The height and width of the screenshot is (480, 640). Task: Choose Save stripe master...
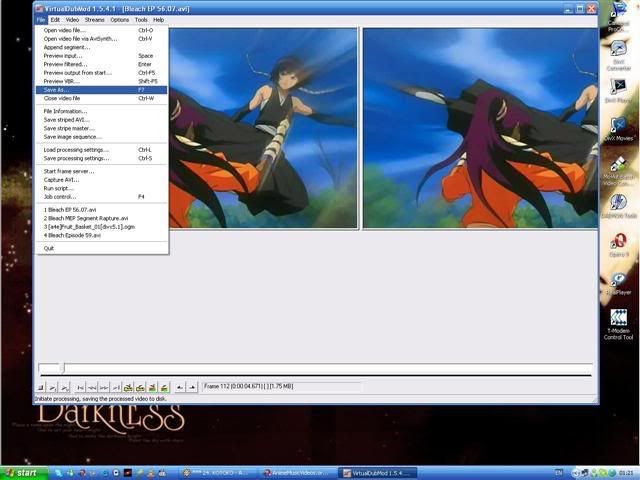102,128
